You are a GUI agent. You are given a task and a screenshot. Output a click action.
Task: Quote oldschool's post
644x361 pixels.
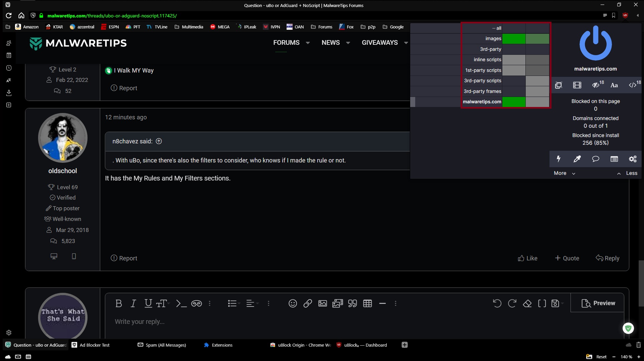567,258
